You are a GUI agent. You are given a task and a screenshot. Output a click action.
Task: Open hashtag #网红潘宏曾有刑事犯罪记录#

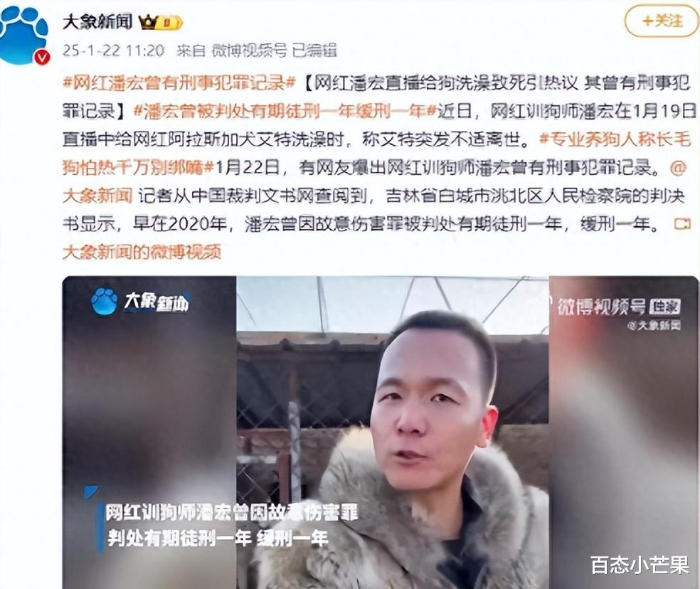[x=179, y=83]
